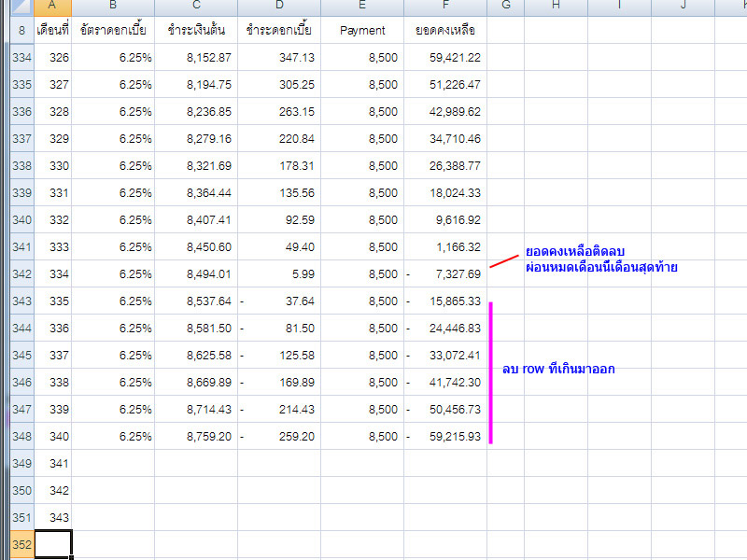Viewport: 747px width, 560px height.
Task: Select interest cell 347.13
Action: (x=279, y=58)
